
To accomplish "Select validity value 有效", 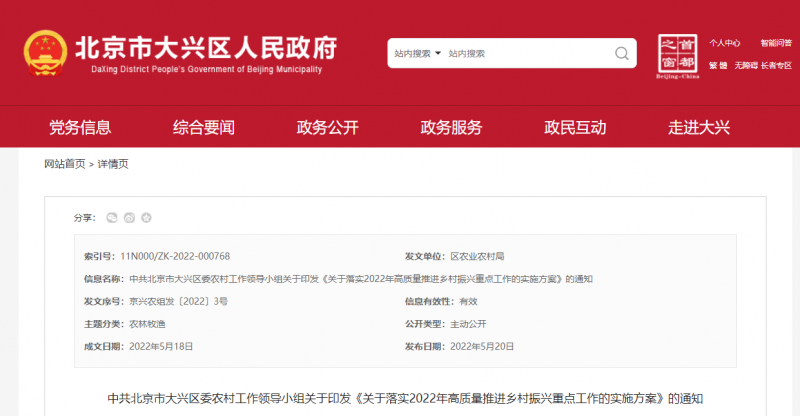I will click(468, 301).
